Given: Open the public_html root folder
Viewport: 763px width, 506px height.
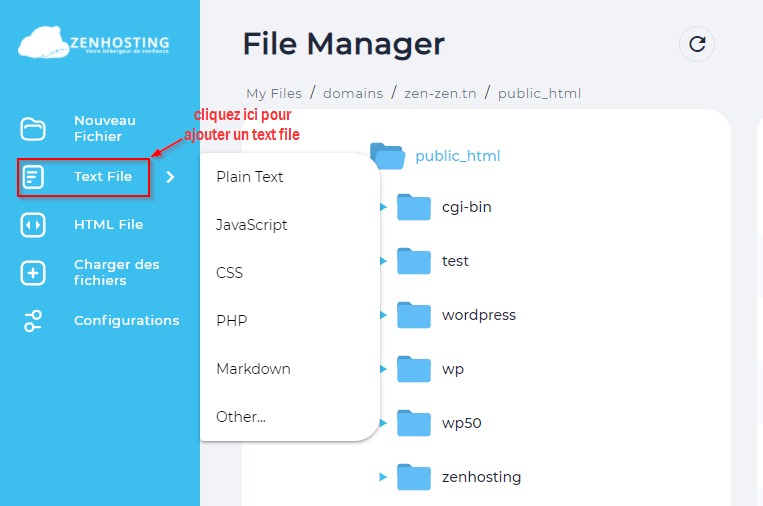Looking at the screenshot, I should pos(457,156).
